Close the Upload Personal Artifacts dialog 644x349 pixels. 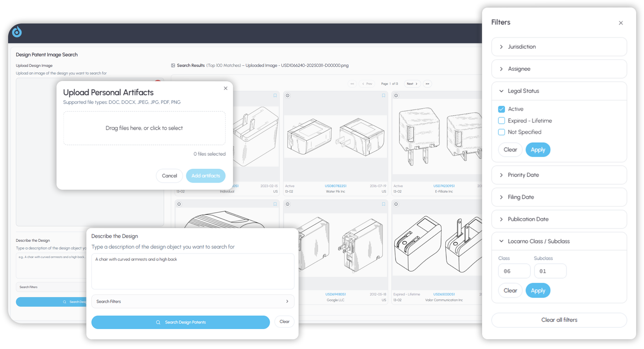pos(226,88)
